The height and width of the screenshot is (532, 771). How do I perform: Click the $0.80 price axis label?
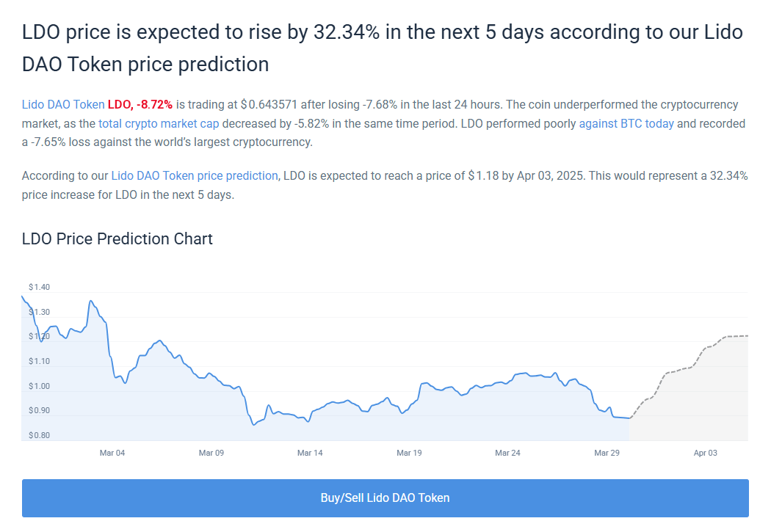[x=40, y=435]
